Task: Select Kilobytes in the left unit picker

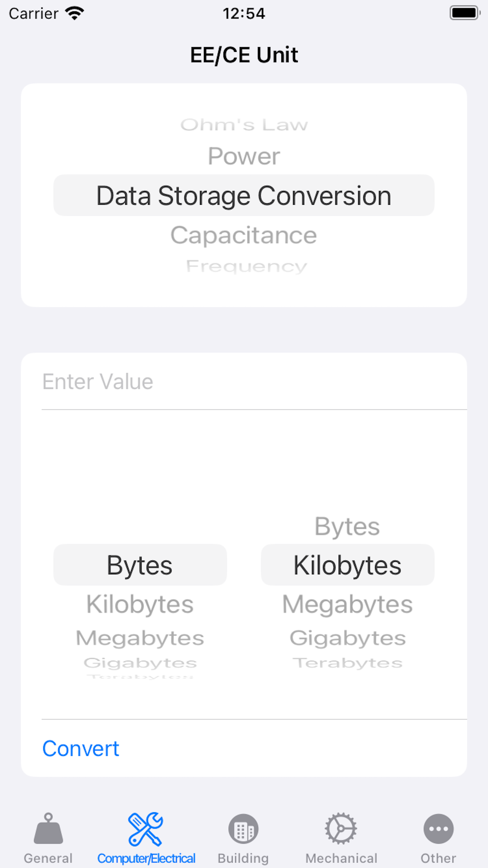Action: click(x=140, y=604)
